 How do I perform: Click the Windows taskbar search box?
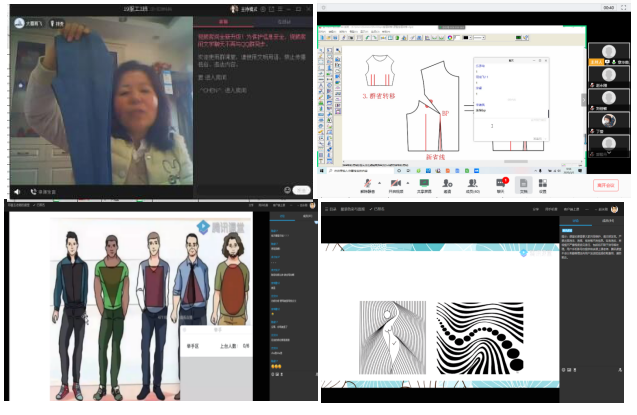[x=360, y=171]
